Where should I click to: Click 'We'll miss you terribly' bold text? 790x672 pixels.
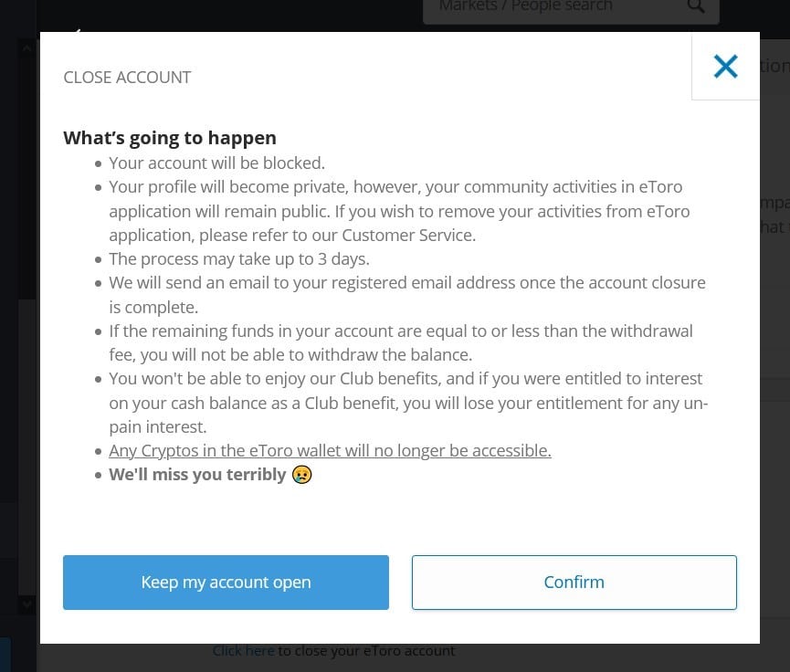(x=196, y=474)
